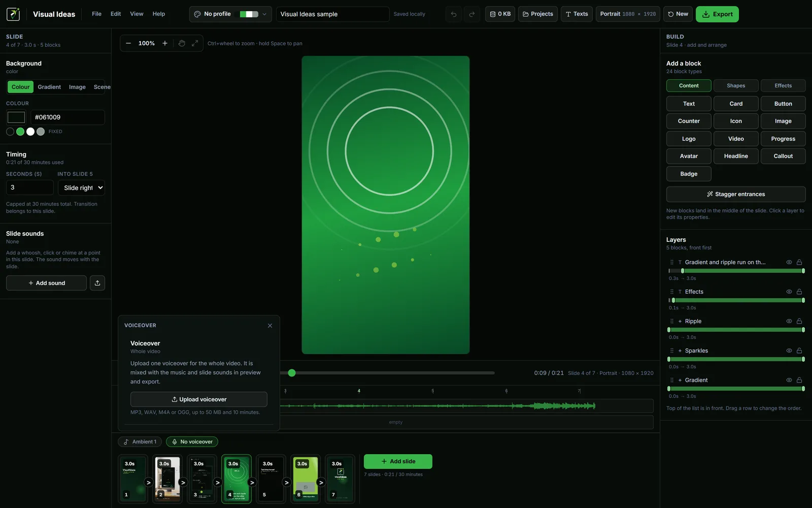The height and width of the screenshot is (508, 812).
Task: Click the green Export button
Action: coord(717,14)
